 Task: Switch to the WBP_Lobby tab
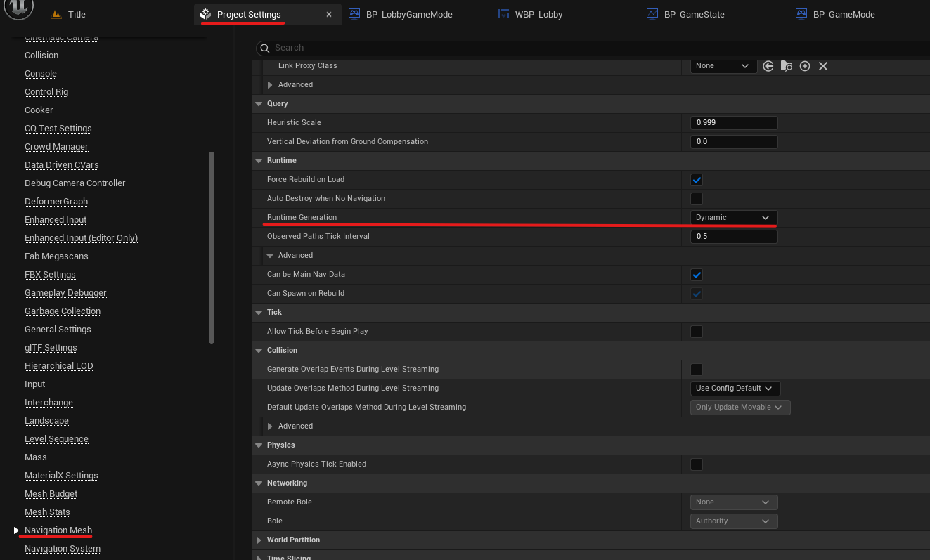tap(538, 15)
